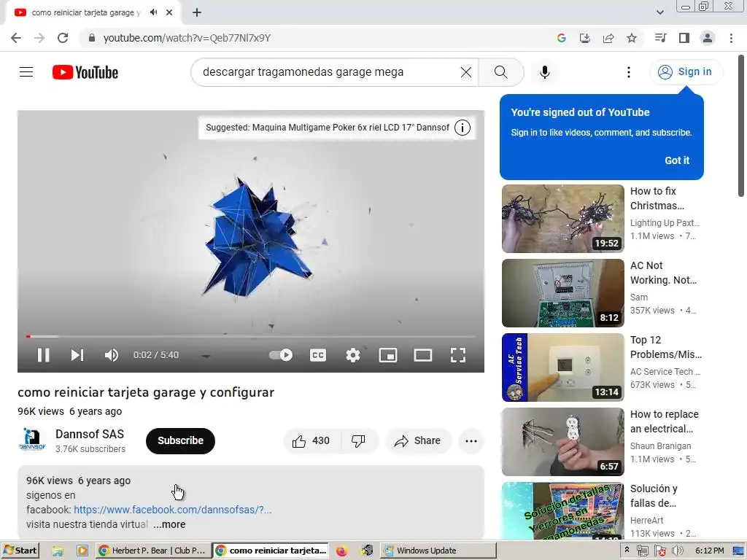This screenshot has height=560, width=747.
Task: Go back in browser history
Action: click(16, 38)
